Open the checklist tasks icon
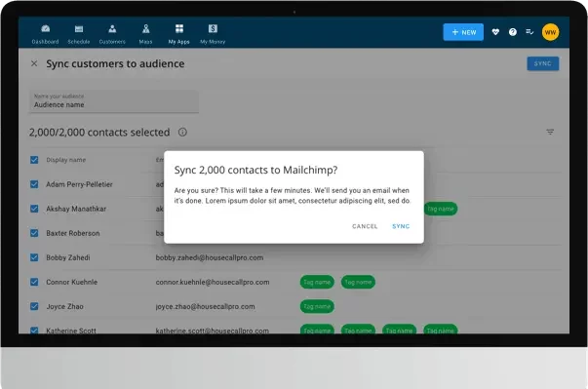588x389 pixels. 529,32
